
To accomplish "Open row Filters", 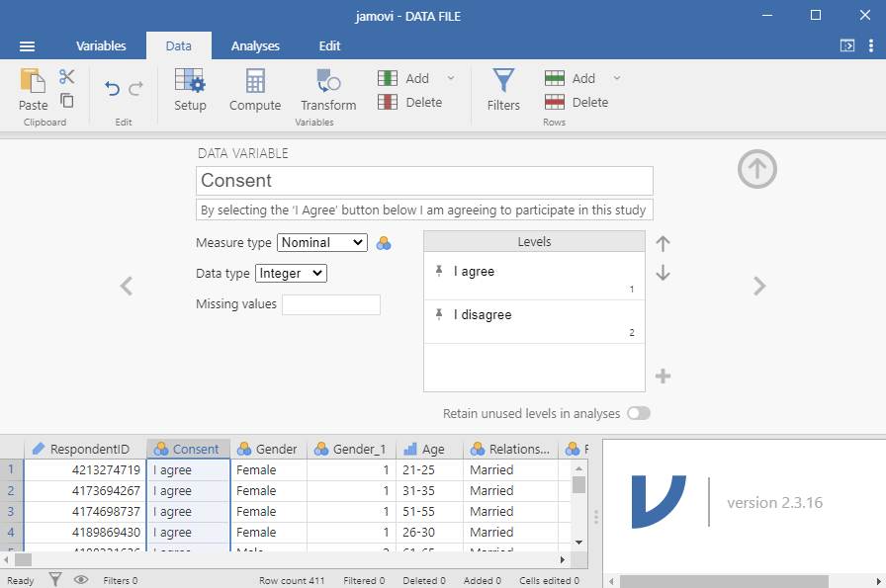I will [x=503, y=89].
